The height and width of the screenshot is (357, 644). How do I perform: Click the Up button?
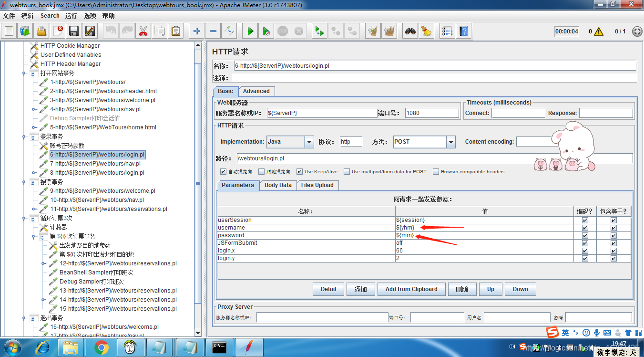(x=491, y=289)
